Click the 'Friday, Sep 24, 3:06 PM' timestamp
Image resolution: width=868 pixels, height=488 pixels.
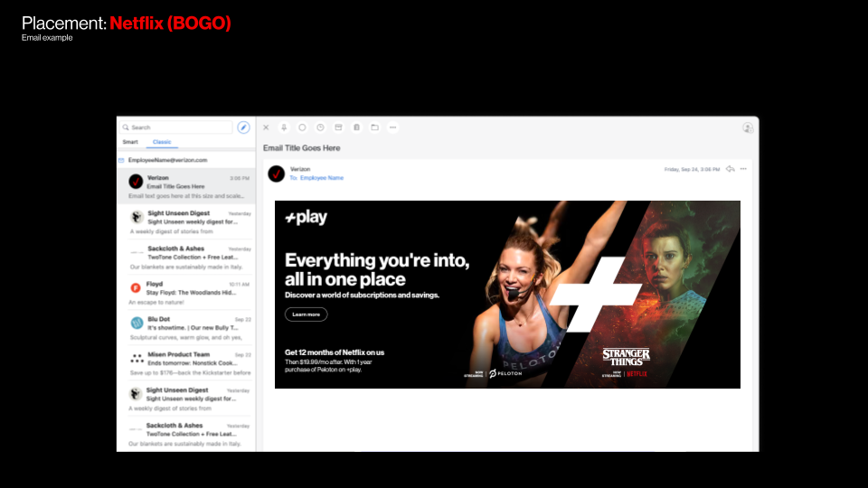692,169
